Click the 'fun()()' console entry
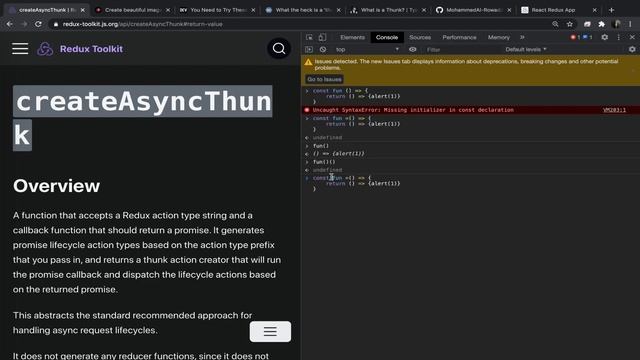 [324, 162]
